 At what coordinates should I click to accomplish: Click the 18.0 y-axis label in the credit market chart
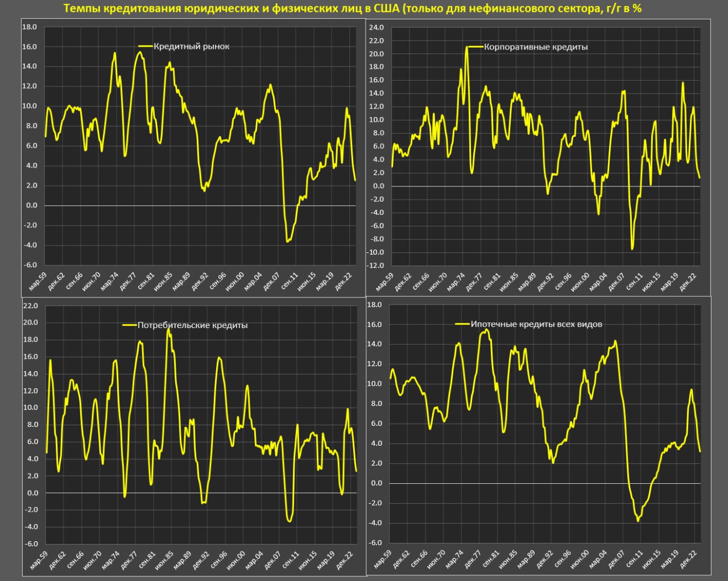click(x=29, y=27)
